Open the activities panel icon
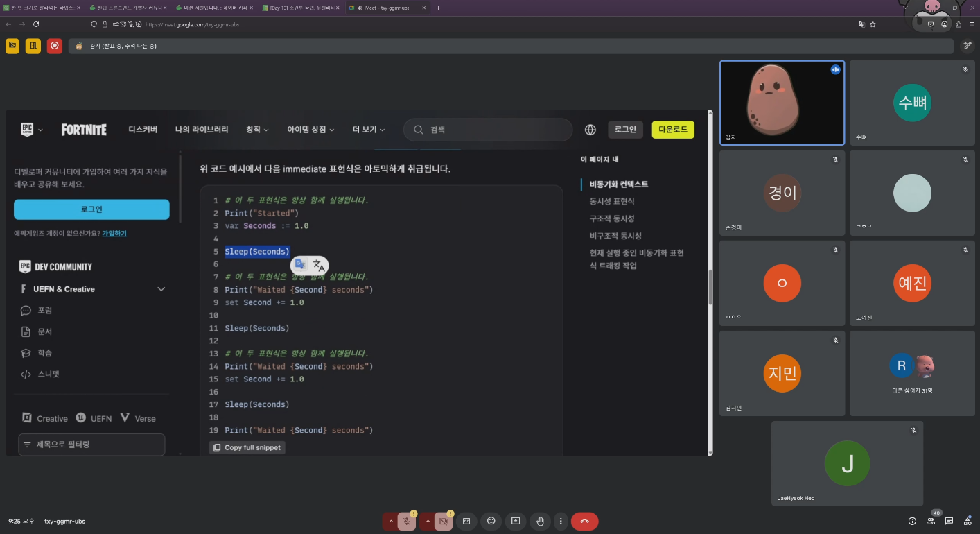The image size is (980, 534). pyautogui.click(x=968, y=521)
